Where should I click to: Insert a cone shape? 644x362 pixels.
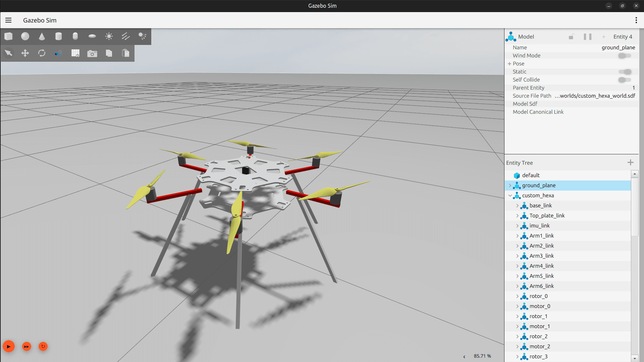42,36
